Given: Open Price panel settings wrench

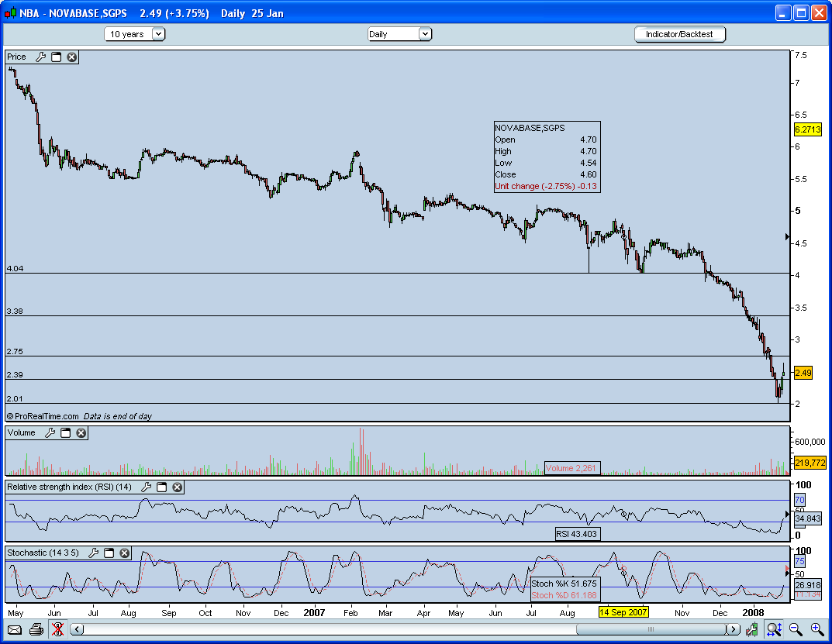Looking at the screenshot, I should (41, 57).
